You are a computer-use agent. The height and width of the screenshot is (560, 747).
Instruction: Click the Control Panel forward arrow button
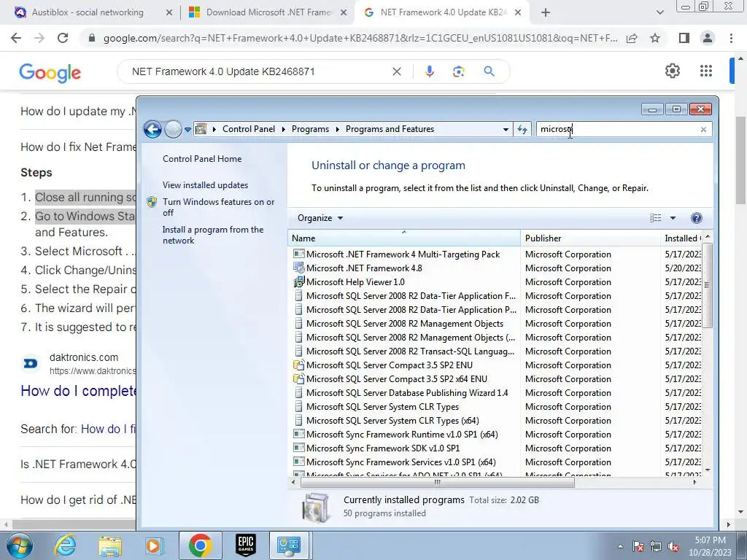click(173, 129)
